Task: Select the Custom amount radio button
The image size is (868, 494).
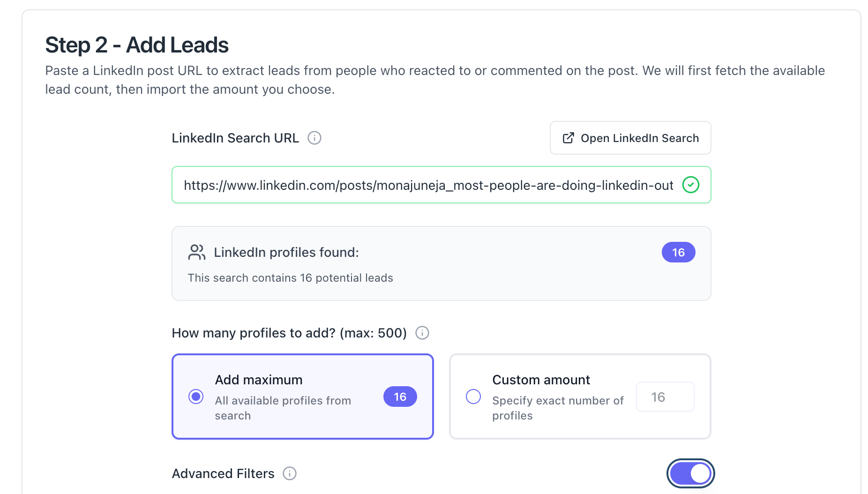Action: (x=473, y=397)
